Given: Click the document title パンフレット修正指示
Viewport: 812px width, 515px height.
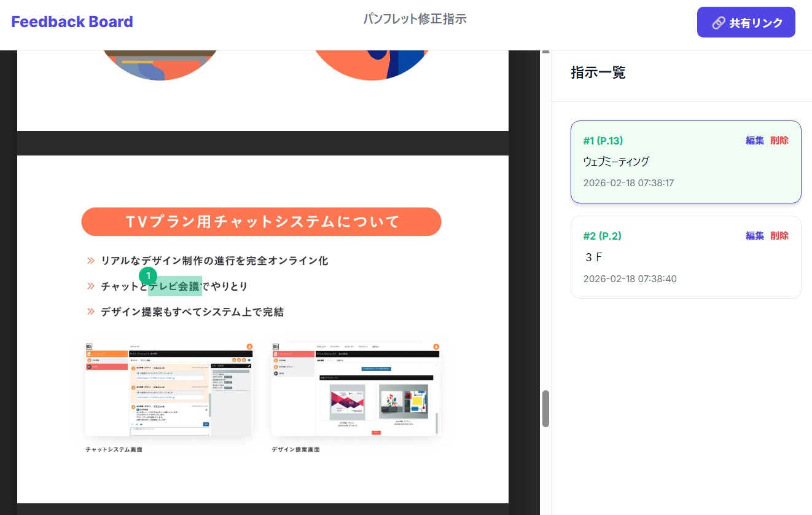Looking at the screenshot, I should 415,18.
